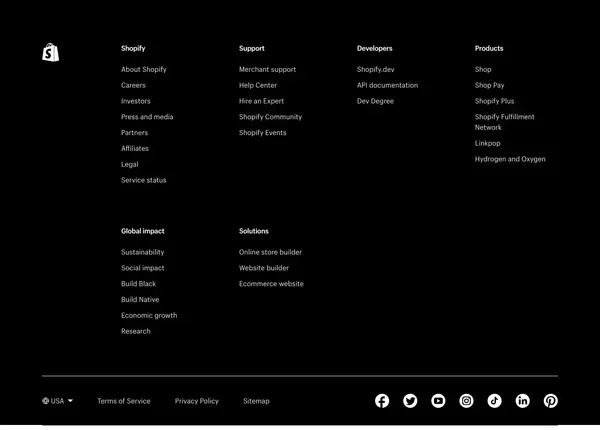Click the Support column heading
600x430 pixels.
click(x=252, y=48)
